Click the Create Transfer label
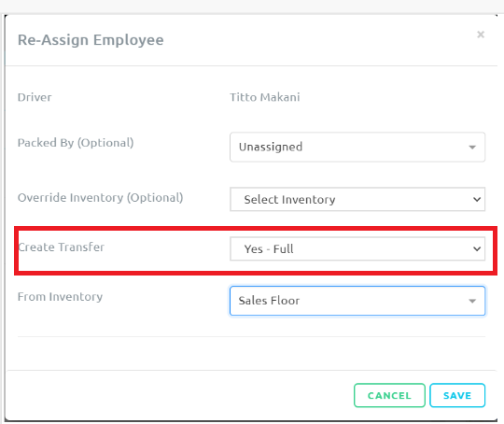504x424 pixels. click(61, 247)
